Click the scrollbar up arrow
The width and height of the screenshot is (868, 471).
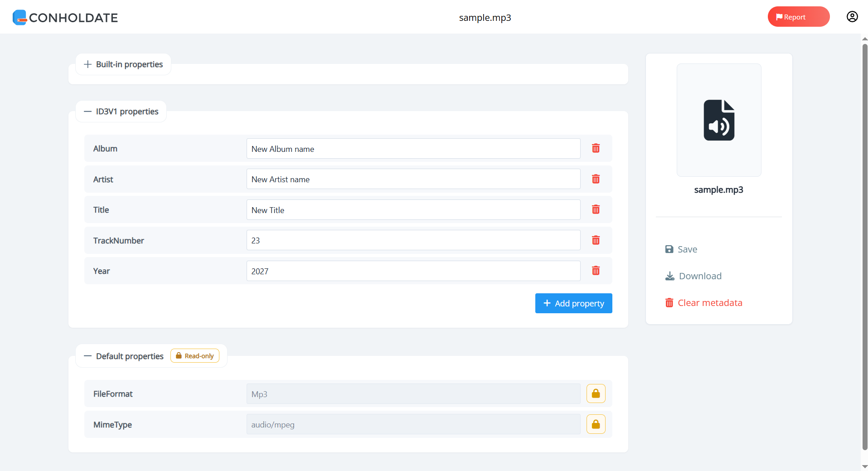click(865, 39)
